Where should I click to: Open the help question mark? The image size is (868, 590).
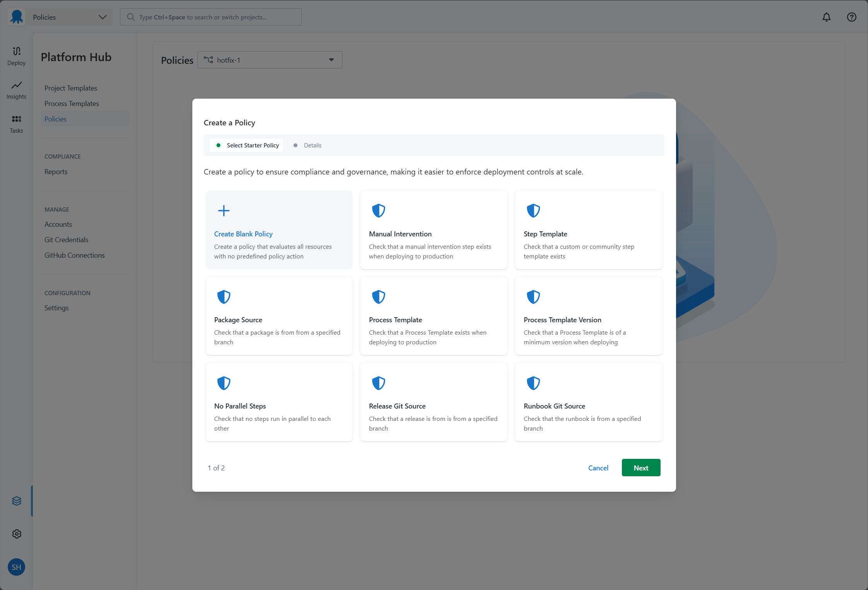click(x=851, y=17)
